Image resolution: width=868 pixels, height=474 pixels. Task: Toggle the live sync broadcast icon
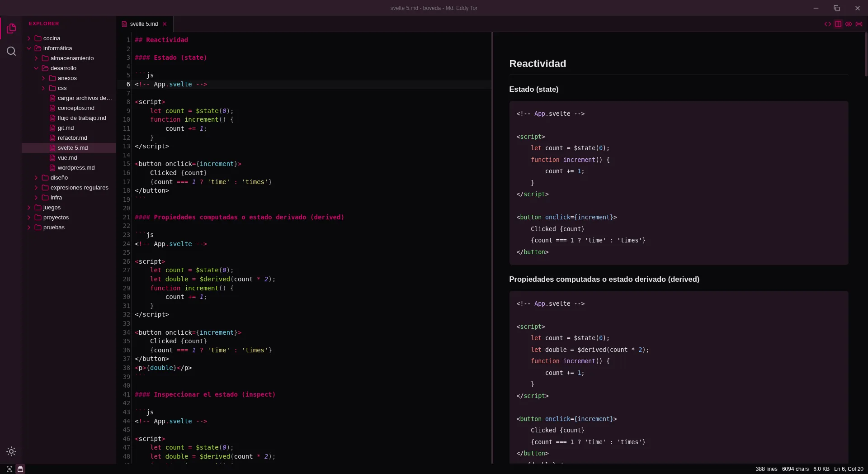click(x=859, y=24)
